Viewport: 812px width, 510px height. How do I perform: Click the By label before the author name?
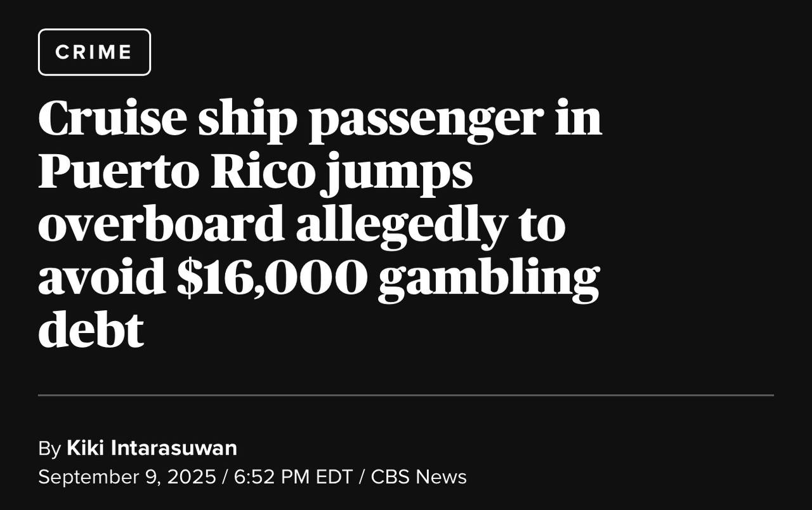point(49,449)
